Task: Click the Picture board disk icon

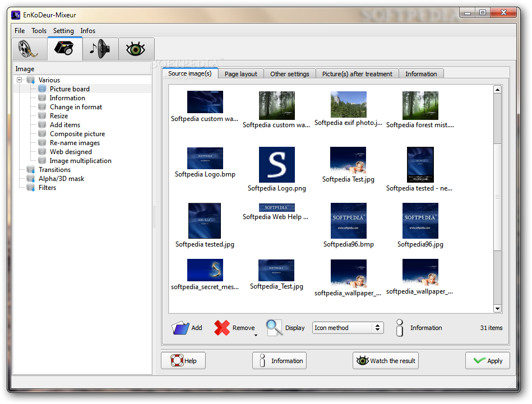Action: click(42, 89)
